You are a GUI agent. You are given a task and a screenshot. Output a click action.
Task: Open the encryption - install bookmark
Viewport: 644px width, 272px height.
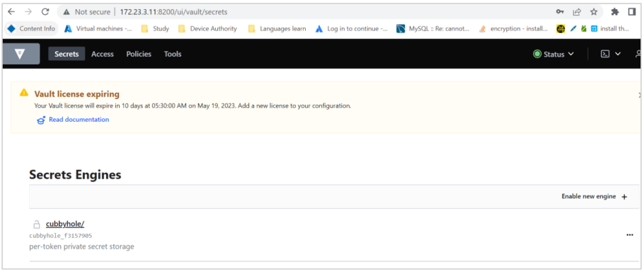pos(513,29)
